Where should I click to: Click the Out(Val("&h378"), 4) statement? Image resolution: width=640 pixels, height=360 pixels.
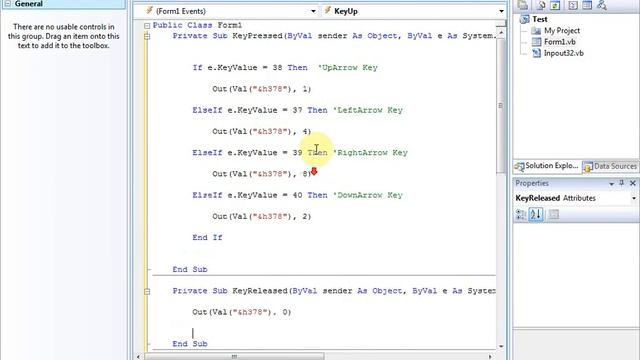click(262, 131)
